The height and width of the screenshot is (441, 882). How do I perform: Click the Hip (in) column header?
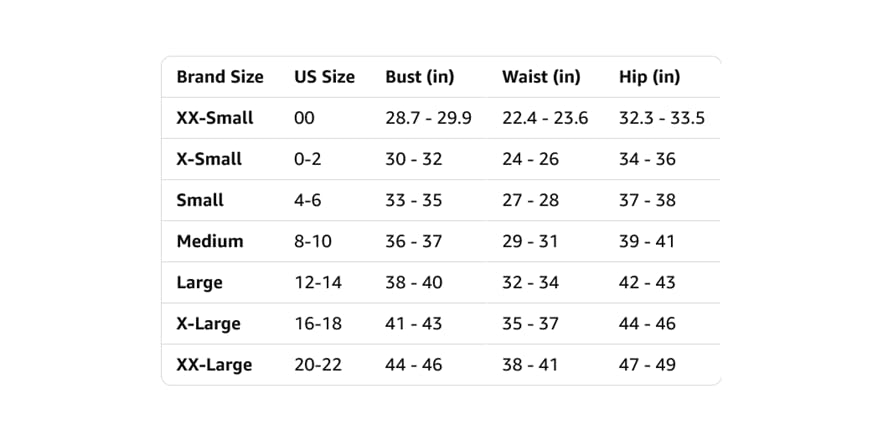(650, 77)
